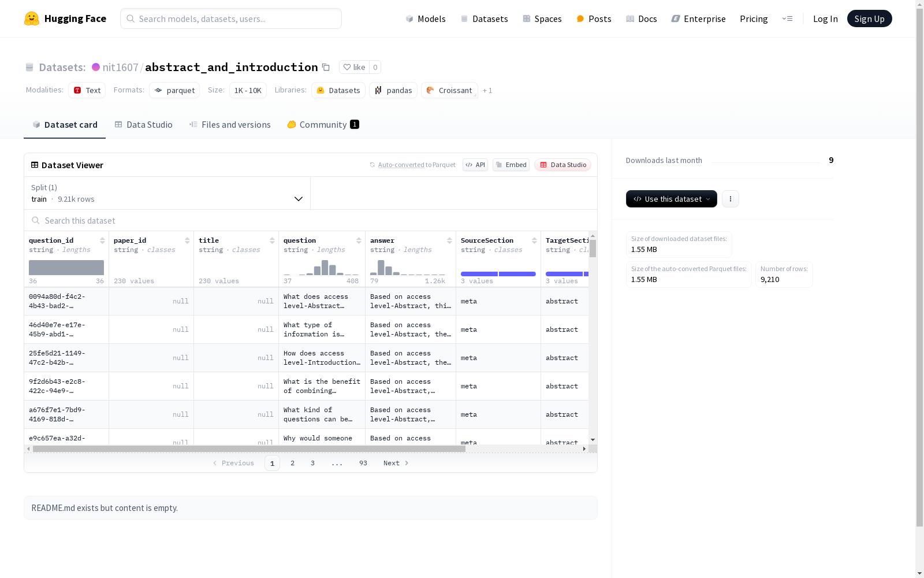Show the +1 more libraries
Viewport: 924px width, 578px height.
coord(487,90)
